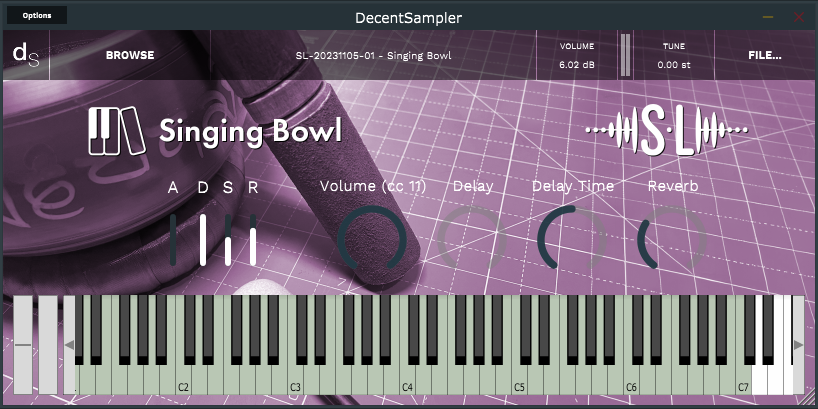The width and height of the screenshot is (818, 409).
Task: Play the C4 key on the keyboard
Action: pyautogui.click(x=408, y=381)
